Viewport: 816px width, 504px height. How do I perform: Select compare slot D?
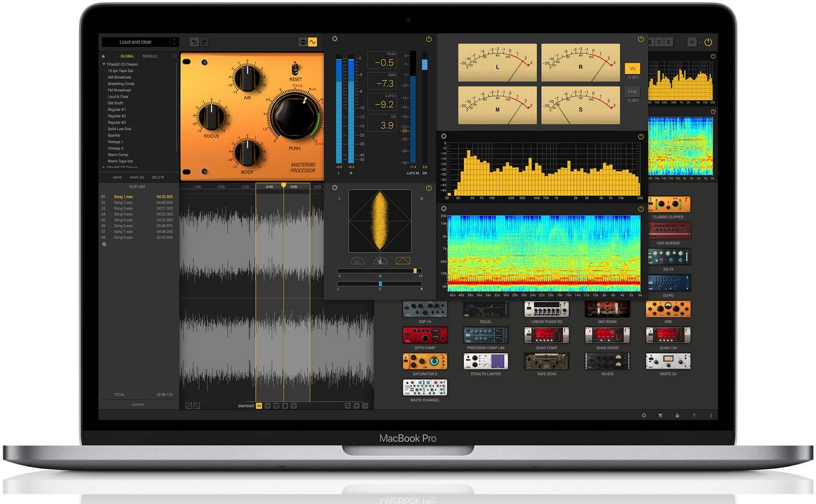click(668, 42)
